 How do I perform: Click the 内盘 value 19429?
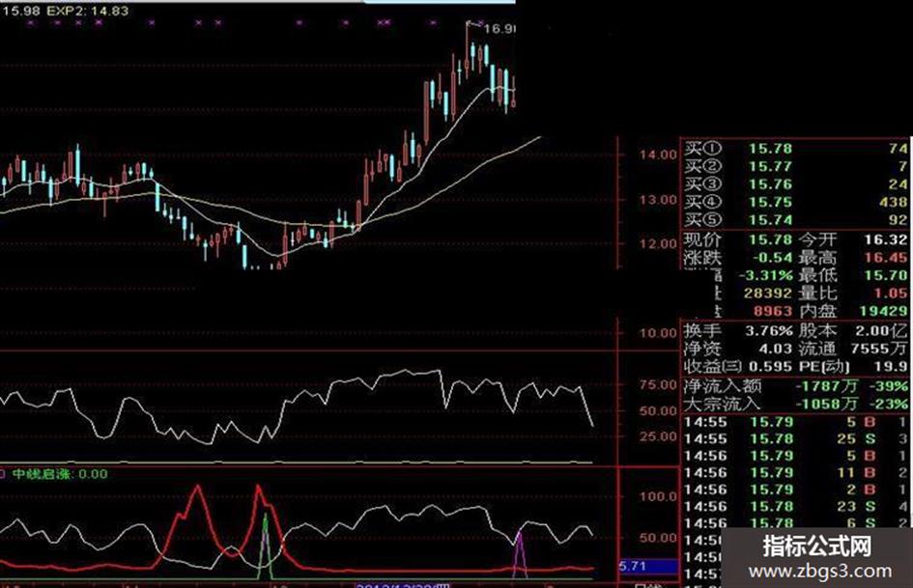(883, 311)
